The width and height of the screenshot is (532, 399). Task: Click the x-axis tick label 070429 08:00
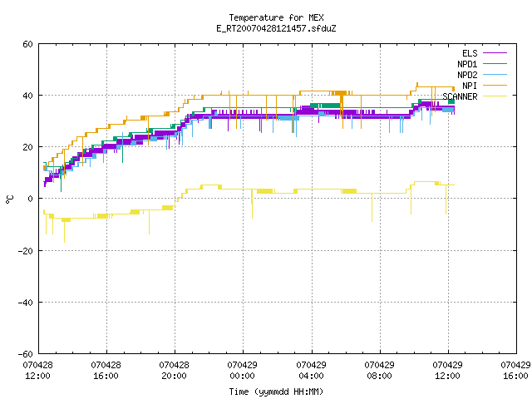pyautogui.click(x=379, y=371)
